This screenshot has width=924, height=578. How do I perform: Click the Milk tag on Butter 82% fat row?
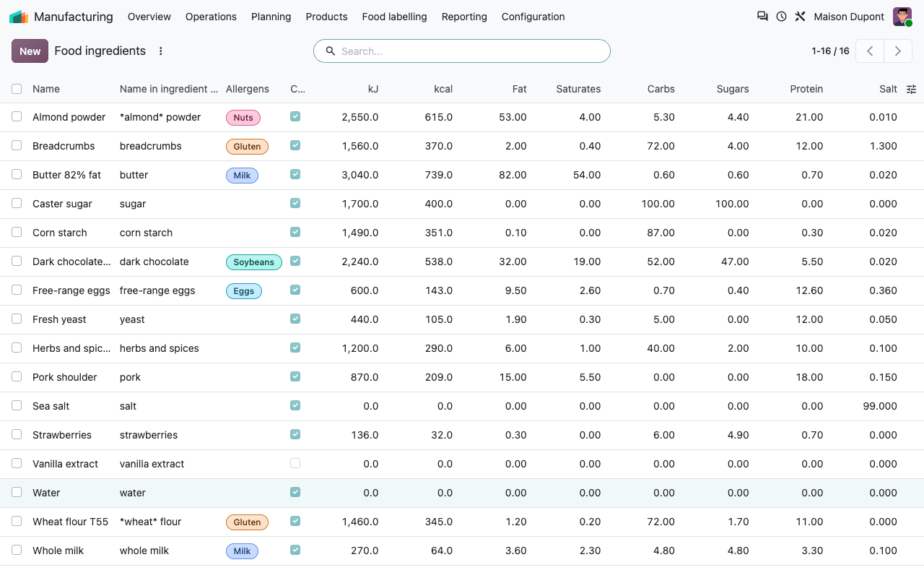click(x=242, y=176)
